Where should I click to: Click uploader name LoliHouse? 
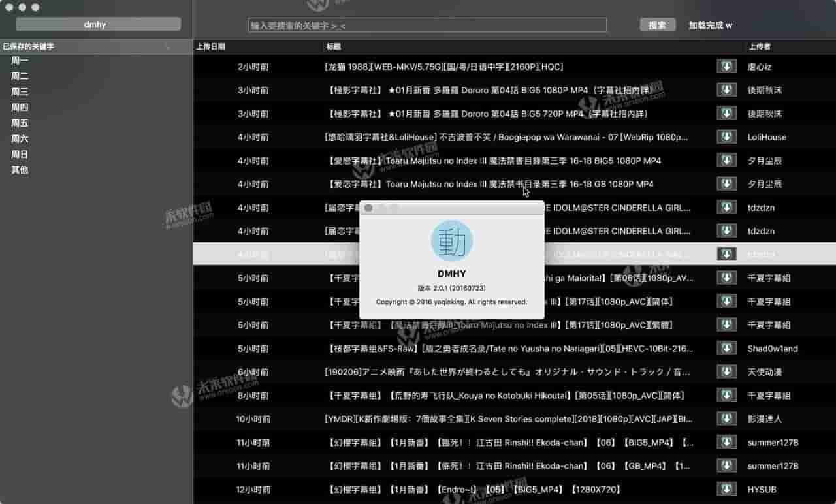[767, 137]
